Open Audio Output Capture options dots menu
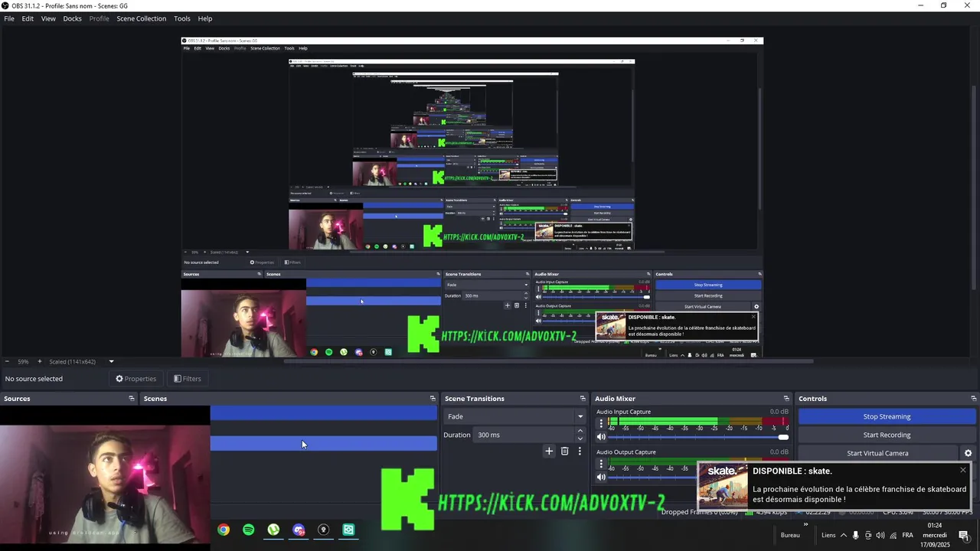 coord(601,464)
